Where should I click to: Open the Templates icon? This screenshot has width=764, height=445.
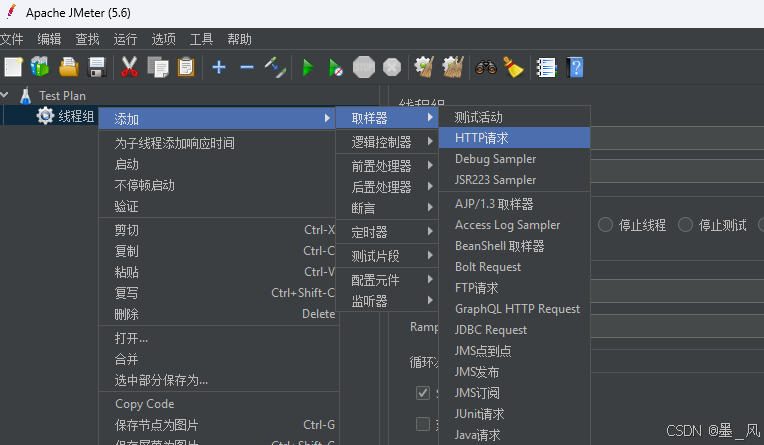pyautogui.click(x=40, y=67)
